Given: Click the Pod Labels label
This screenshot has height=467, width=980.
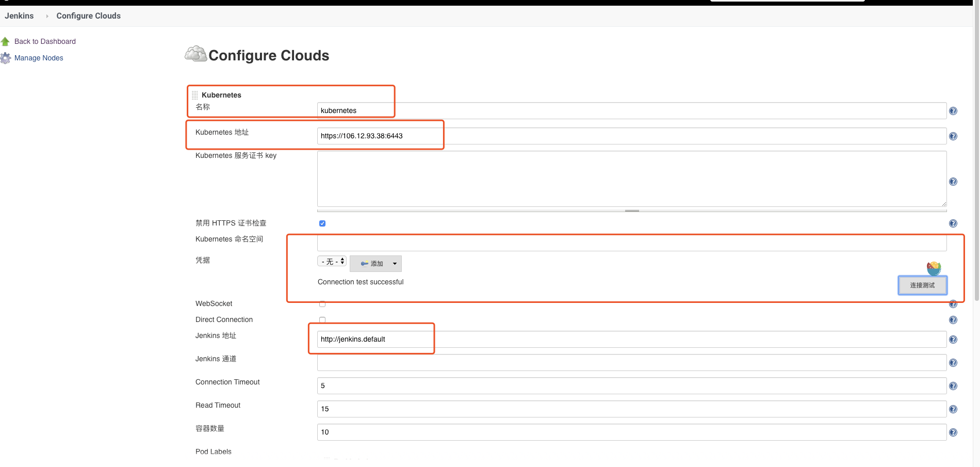Looking at the screenshot, I should (214, 452).
